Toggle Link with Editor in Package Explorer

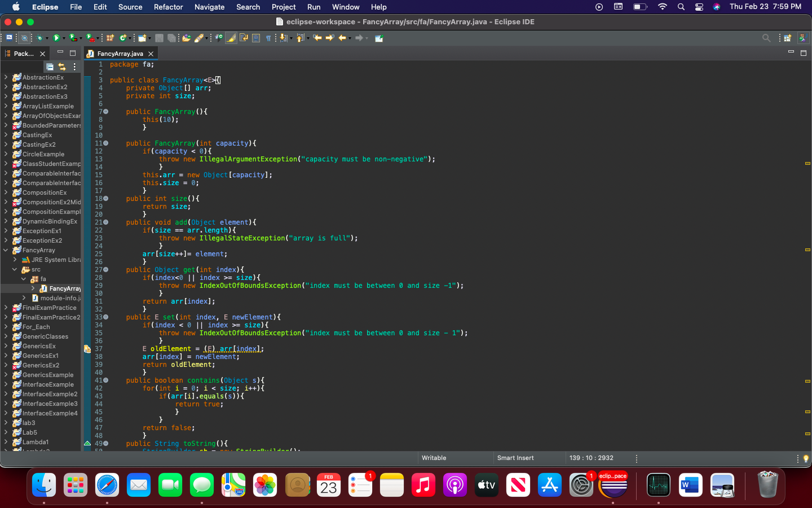coord(62,66)
